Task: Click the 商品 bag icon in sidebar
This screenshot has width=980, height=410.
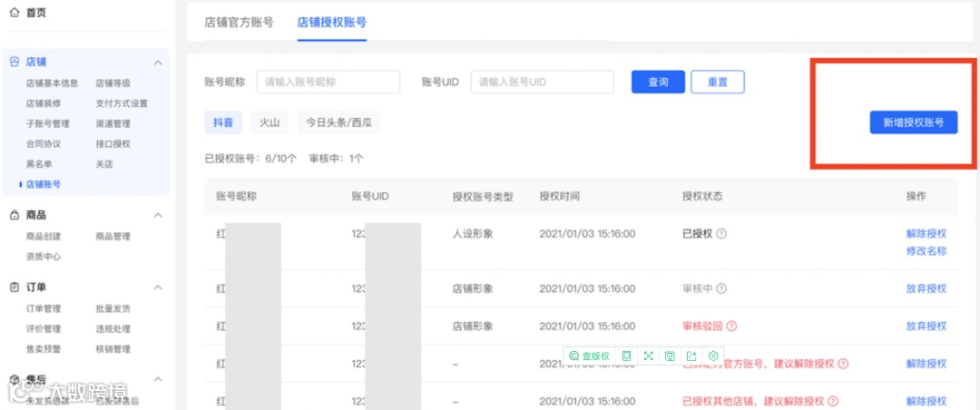Action: click(15, 215)
